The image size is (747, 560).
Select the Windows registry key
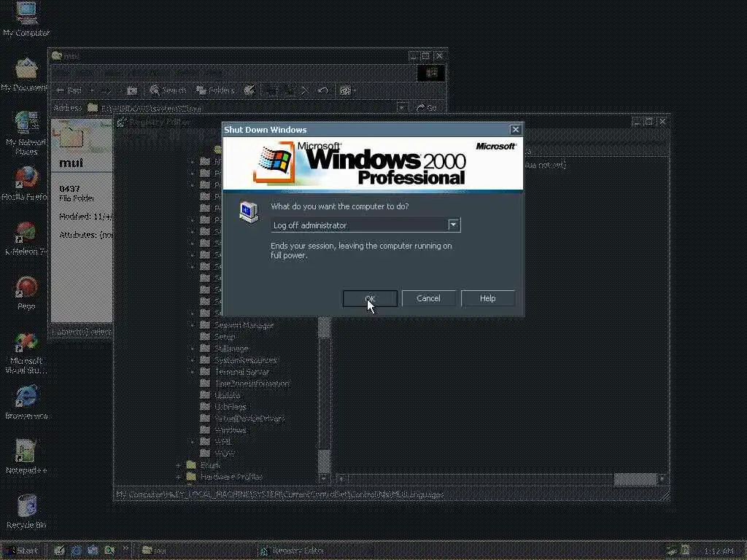point(231,430)
